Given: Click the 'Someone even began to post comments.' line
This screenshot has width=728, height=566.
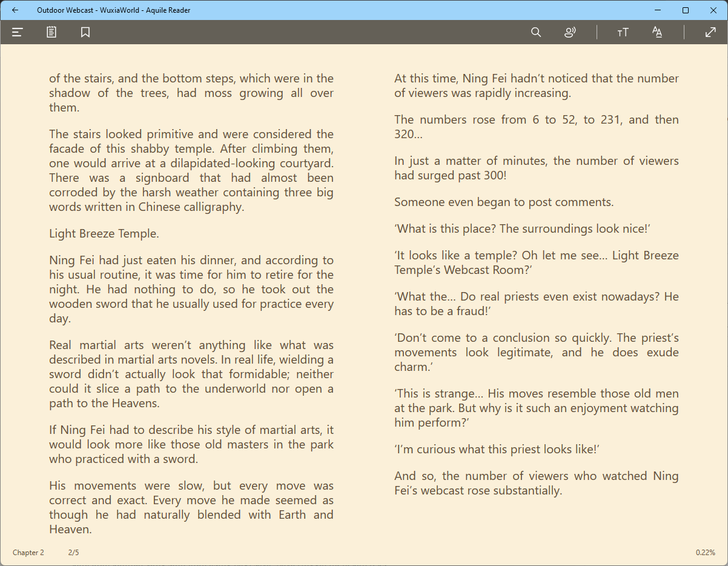Looking at the screenshot, I should pos(504,202).
